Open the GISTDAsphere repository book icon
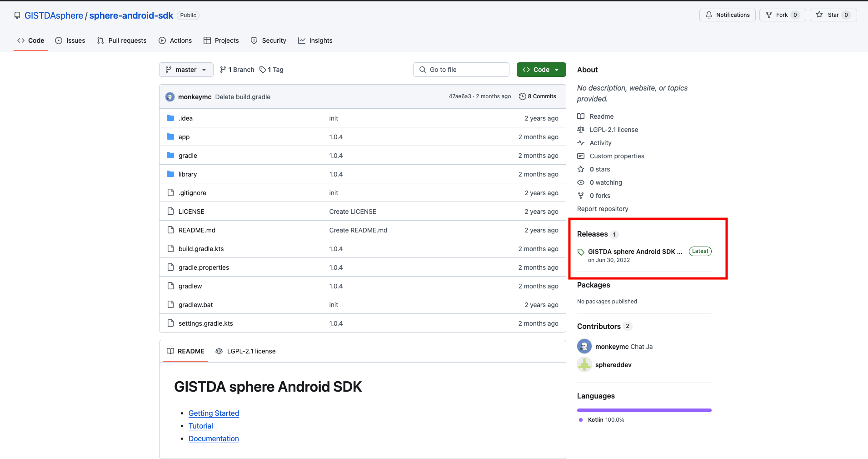Viewport: 868px width, 459px height. click(17, 15)
